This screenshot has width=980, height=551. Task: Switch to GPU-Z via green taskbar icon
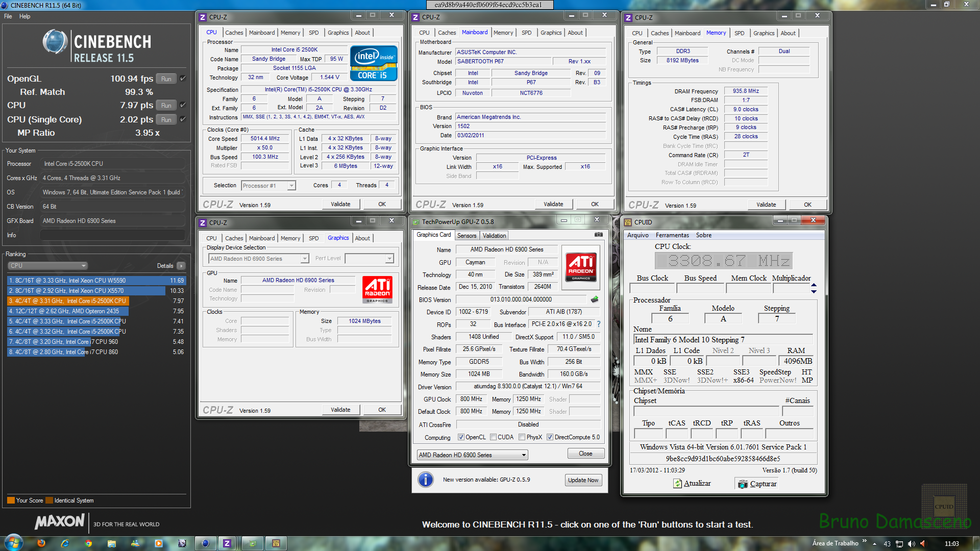coord(252,543)
